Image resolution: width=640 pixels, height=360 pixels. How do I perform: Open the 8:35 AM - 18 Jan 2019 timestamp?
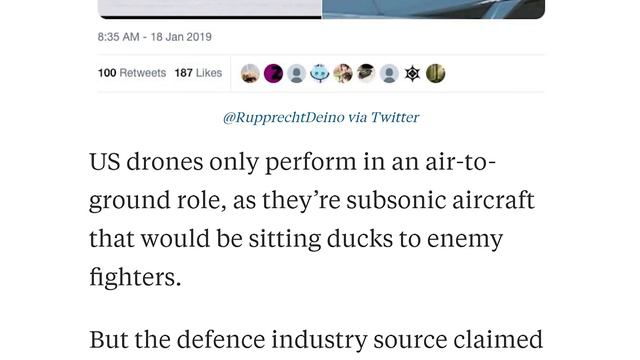tap(154, 37)
